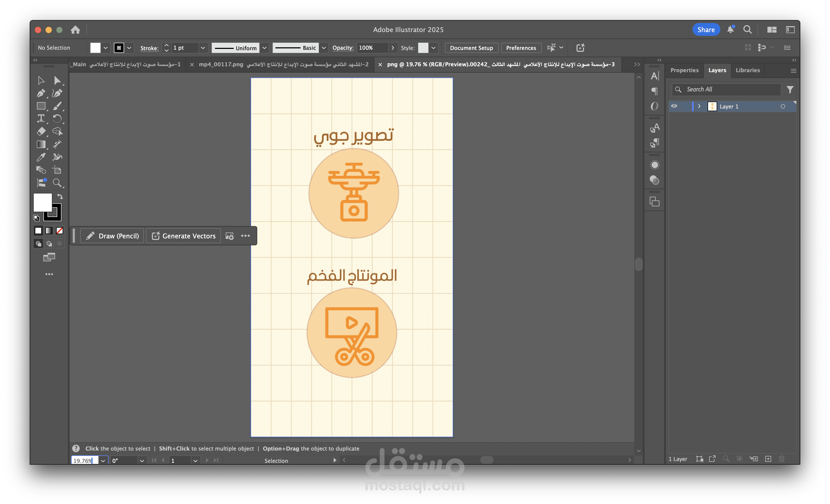Select the Type tool
The image size is (830, 504).
click(x=41, y=118)
